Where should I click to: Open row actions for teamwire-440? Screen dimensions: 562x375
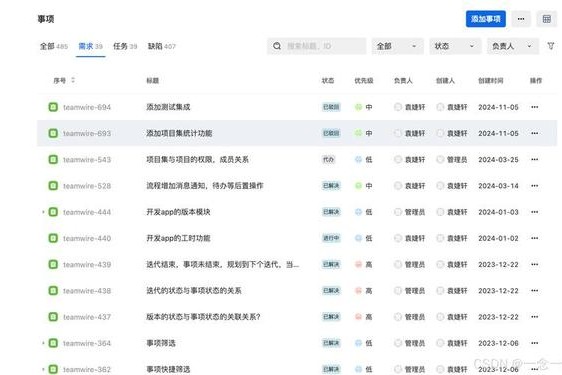534,238
